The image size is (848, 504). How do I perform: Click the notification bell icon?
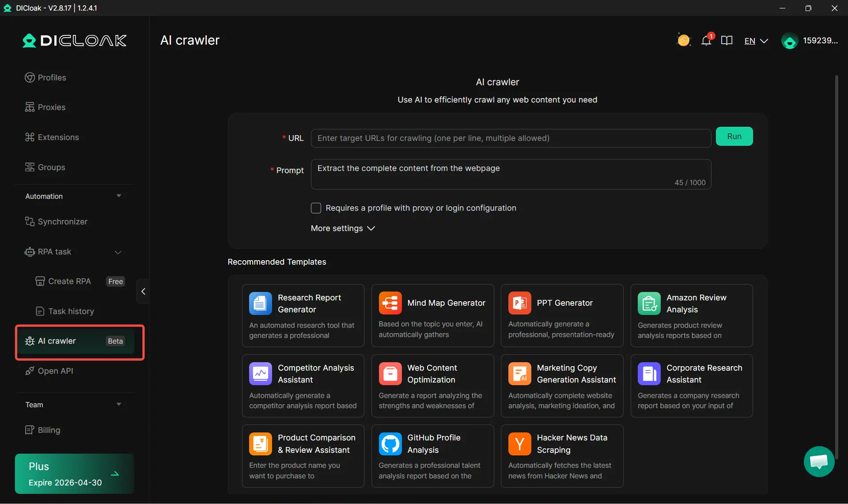[x=706, y=41]
